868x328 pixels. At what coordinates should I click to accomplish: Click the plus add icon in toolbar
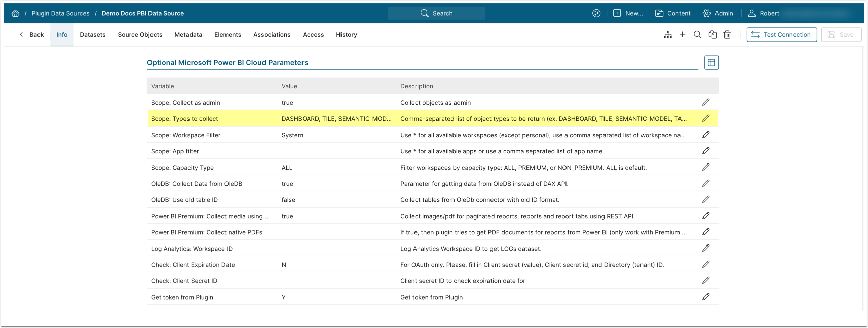click(682, 35)
